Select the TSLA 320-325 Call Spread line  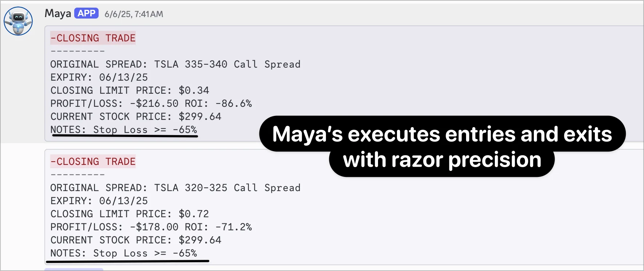click(175, 188)
